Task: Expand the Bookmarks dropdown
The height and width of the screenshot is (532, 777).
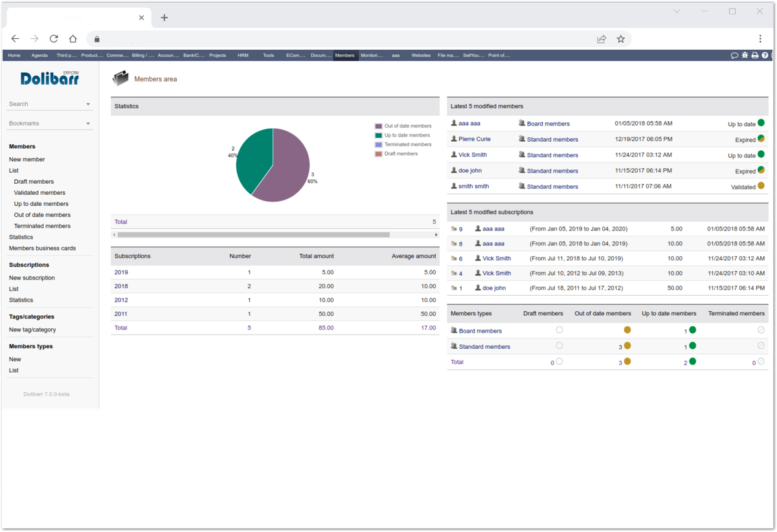Action: point(50,123)
